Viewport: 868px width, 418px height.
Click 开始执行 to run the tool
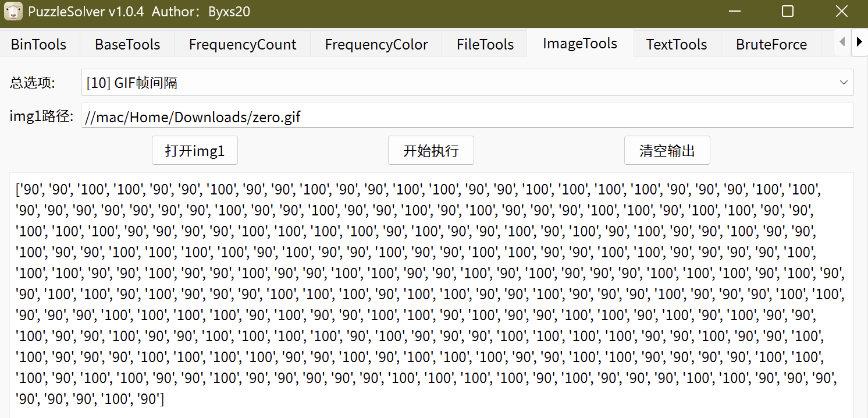click(x=431, y=151)
